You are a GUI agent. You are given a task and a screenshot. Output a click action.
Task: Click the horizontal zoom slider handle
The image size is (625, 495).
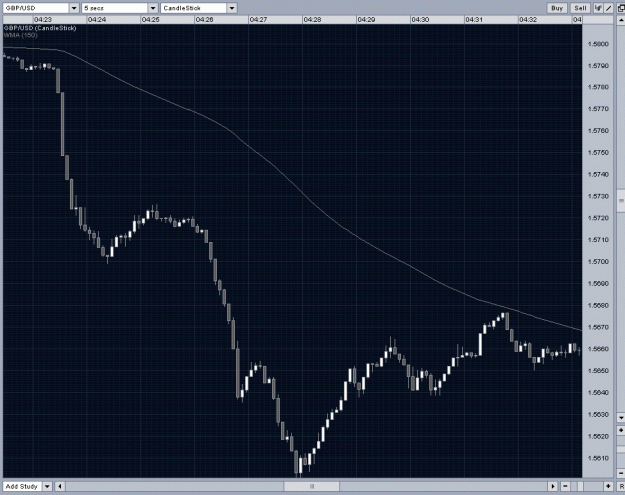coord(580,486)
